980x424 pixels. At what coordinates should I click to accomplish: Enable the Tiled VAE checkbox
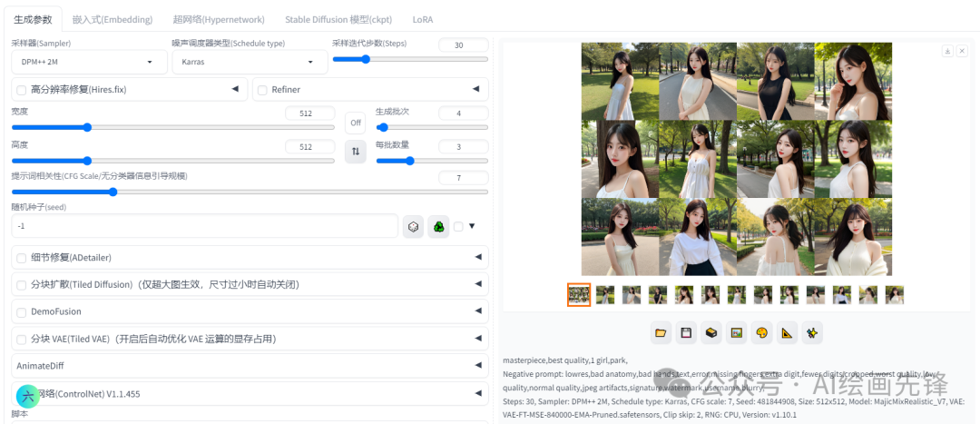(x=21, y=339)
